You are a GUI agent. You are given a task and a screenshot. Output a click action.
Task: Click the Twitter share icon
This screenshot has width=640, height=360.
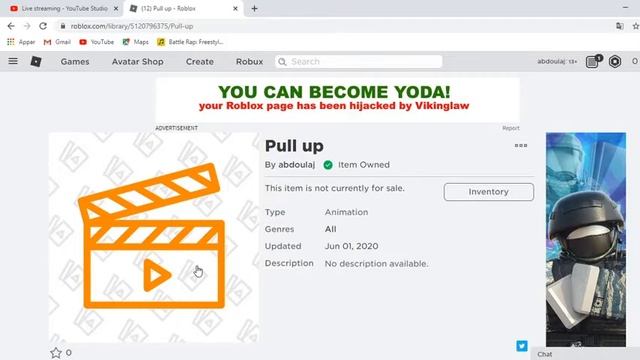click(522, 346)
